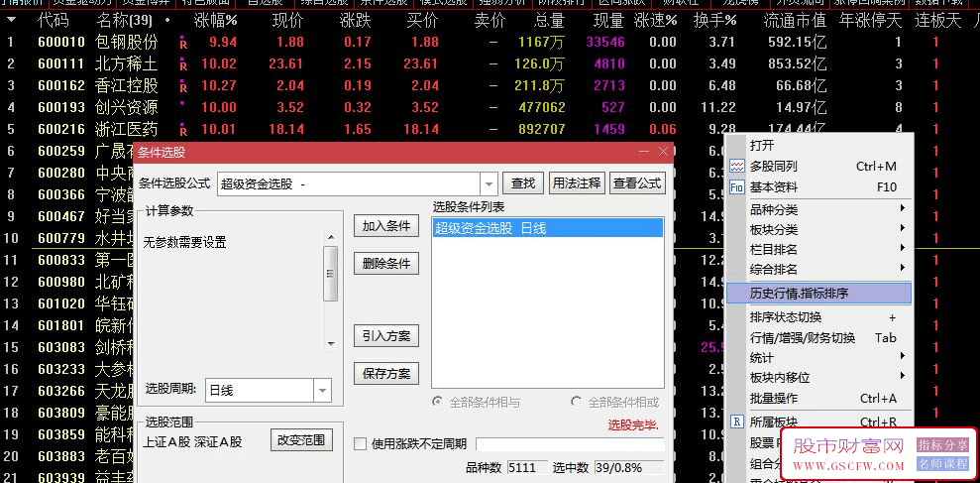Sort by 年涨停天 column header
This screenshot has height=483, width=980.
[x=871, y=21]
